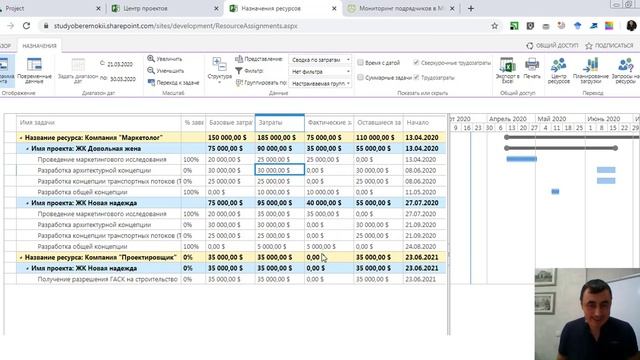Screen dimensions: 640x360
Task: Open Запросы на ресурсы
Action: (625, 70)
